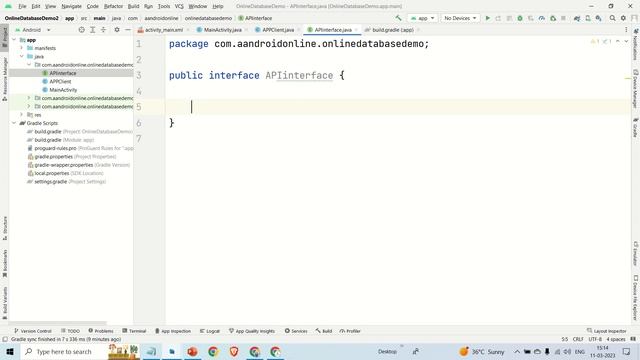This screenshot has height=360, width=640.
Task: Switch to the build.gradle (:app) tab
Action: [x=393, y=30]
